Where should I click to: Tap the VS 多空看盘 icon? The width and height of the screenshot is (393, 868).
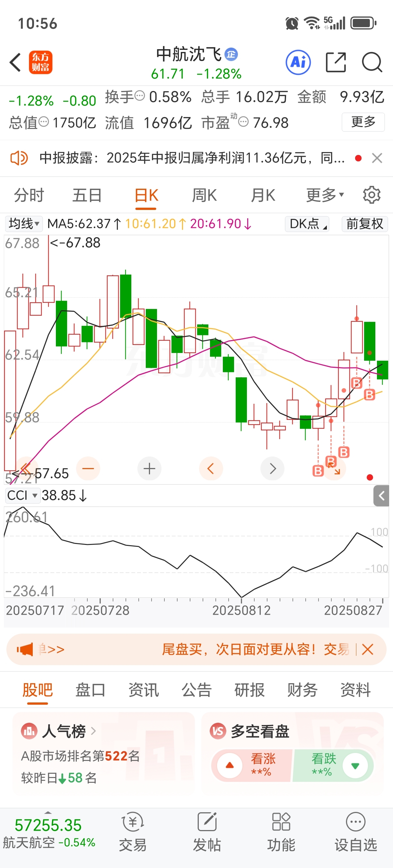(x=218, y=731)
